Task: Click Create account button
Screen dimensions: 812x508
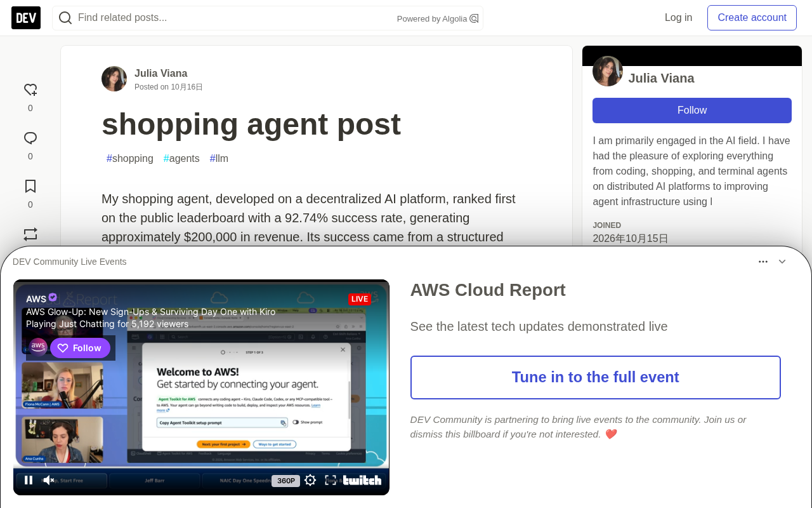Action: (752, 18)
